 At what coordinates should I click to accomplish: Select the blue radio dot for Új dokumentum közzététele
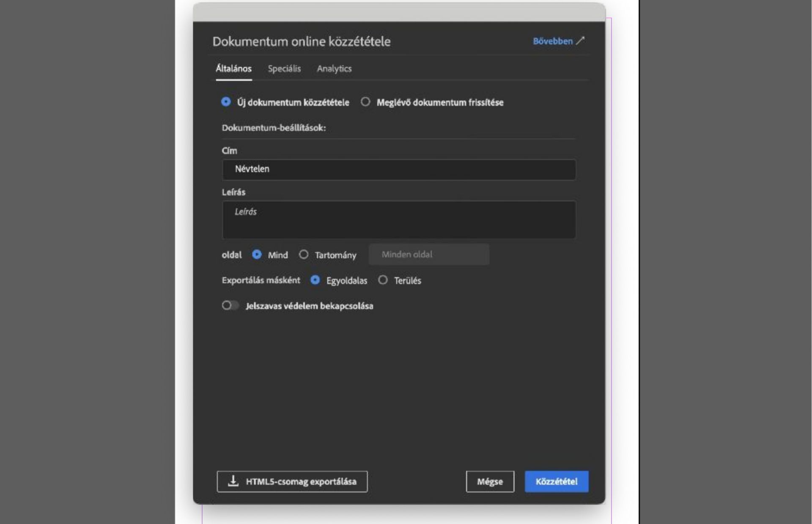(x=225, y=102)
